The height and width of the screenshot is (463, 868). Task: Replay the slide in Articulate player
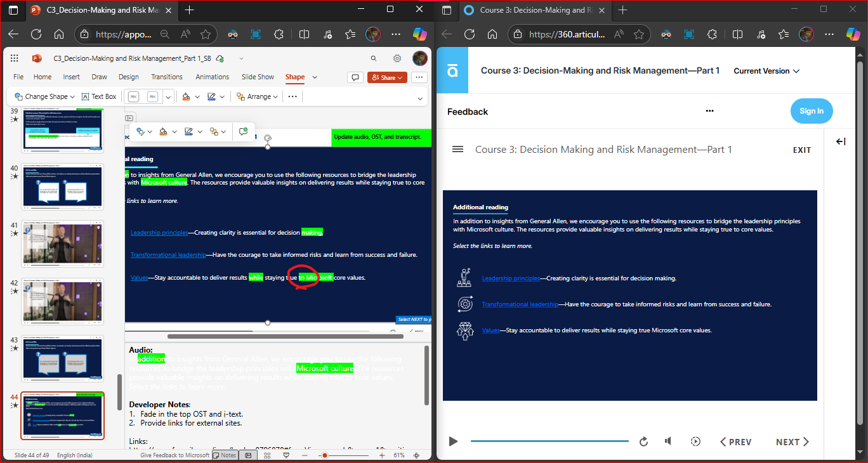pyautogui.click(x=643, y=441)
